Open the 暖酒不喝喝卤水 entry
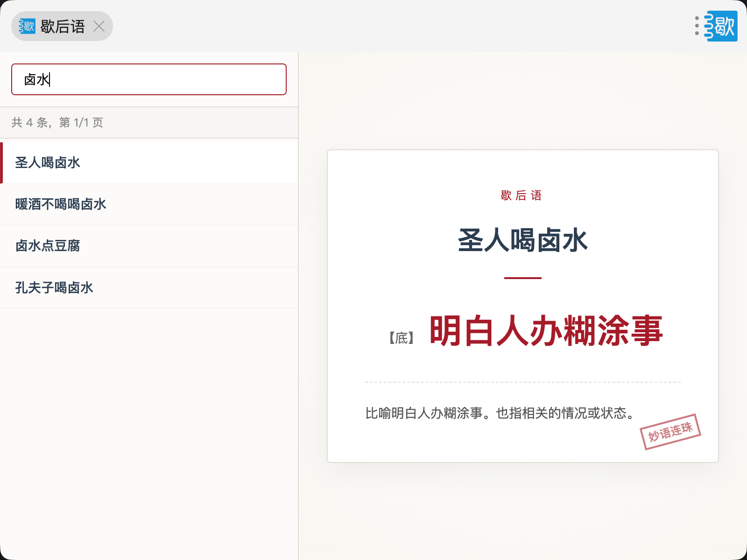 [x=61, y=204]
